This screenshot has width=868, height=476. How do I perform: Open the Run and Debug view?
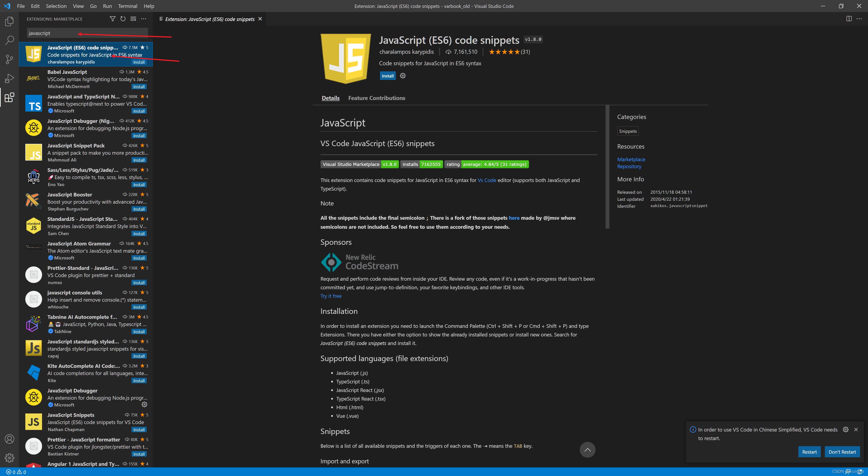(9, 78)
